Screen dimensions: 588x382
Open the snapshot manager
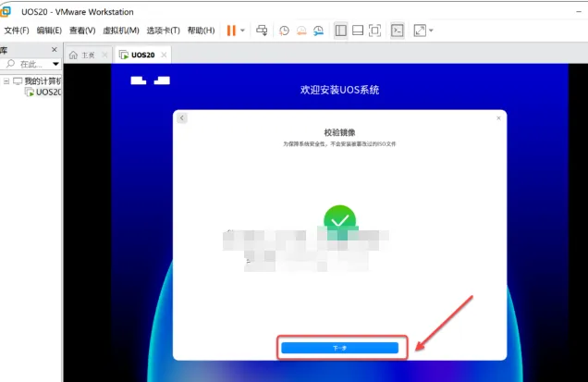pyautogui.click(x=318, y=31)
